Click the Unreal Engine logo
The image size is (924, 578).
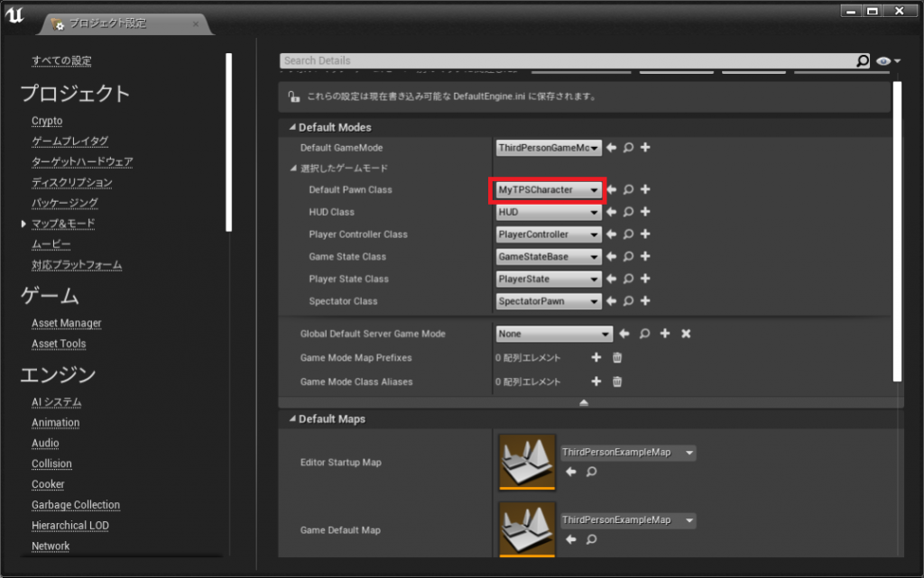[16, 14]
